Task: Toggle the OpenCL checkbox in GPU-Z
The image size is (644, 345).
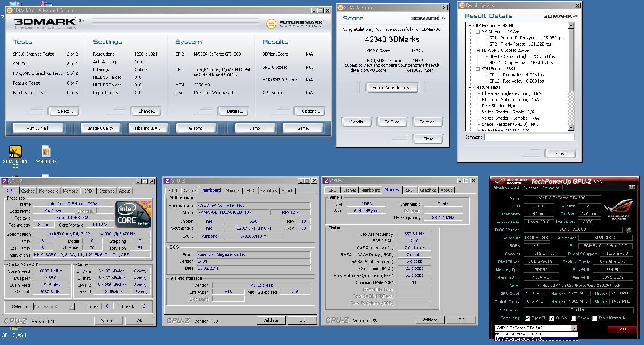Action: [x=527, y=318]
